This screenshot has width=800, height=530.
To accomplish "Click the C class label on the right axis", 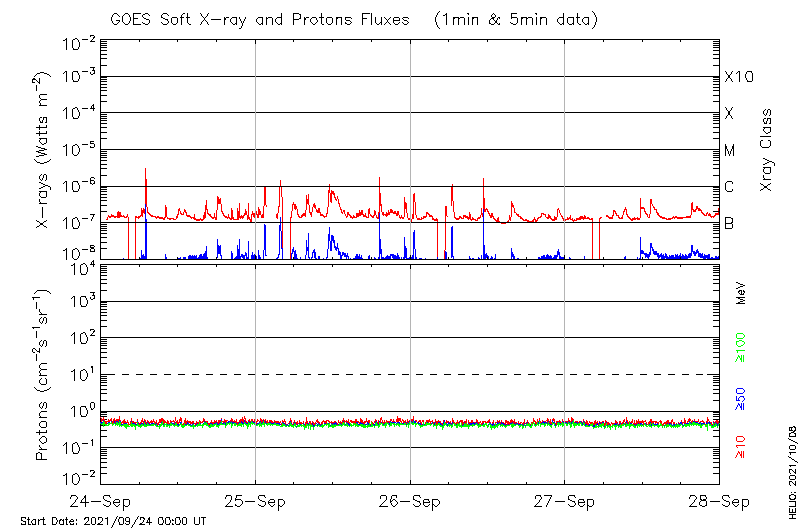I will coord(729,187).
